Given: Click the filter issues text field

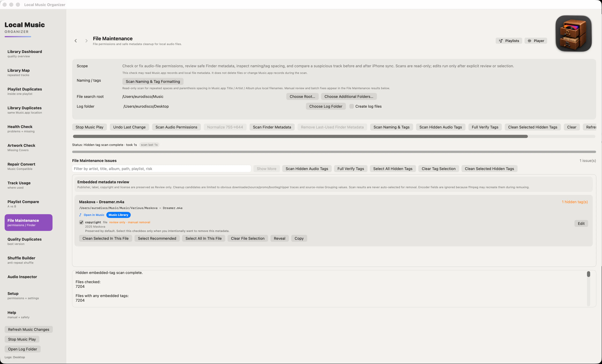Looking at the screenshot, I should 161,169.
